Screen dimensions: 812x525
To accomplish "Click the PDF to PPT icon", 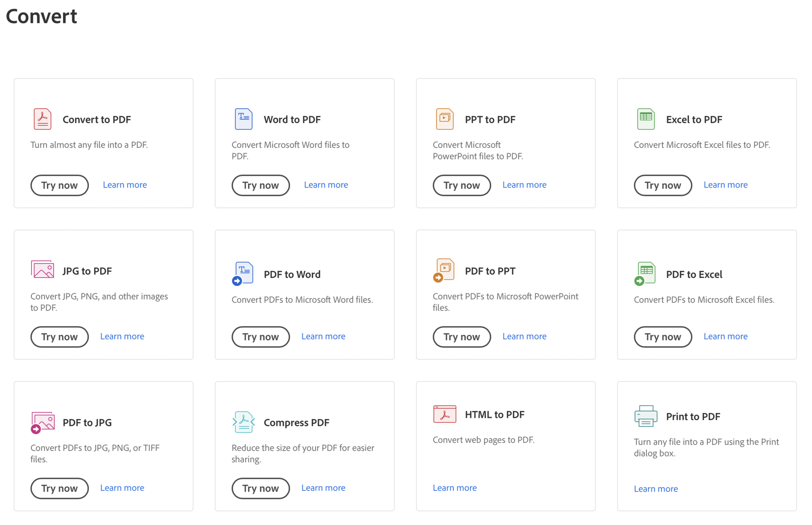I will click(x=444, y=270).
